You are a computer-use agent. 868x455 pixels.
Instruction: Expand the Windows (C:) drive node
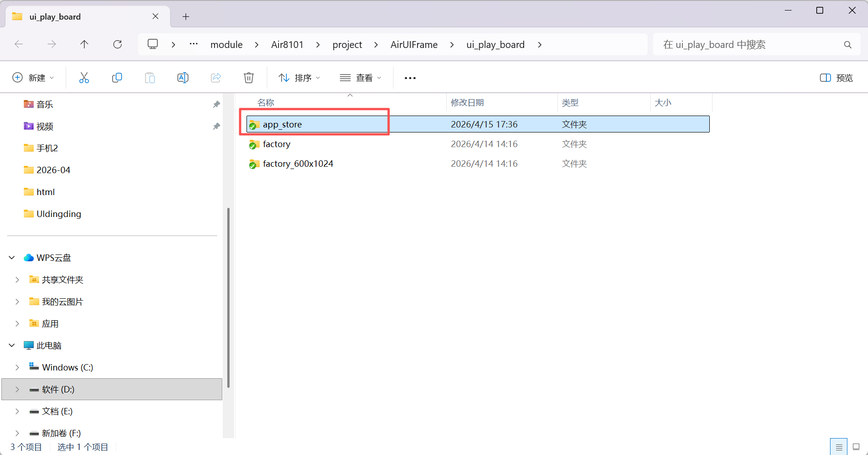click(17, 368)
